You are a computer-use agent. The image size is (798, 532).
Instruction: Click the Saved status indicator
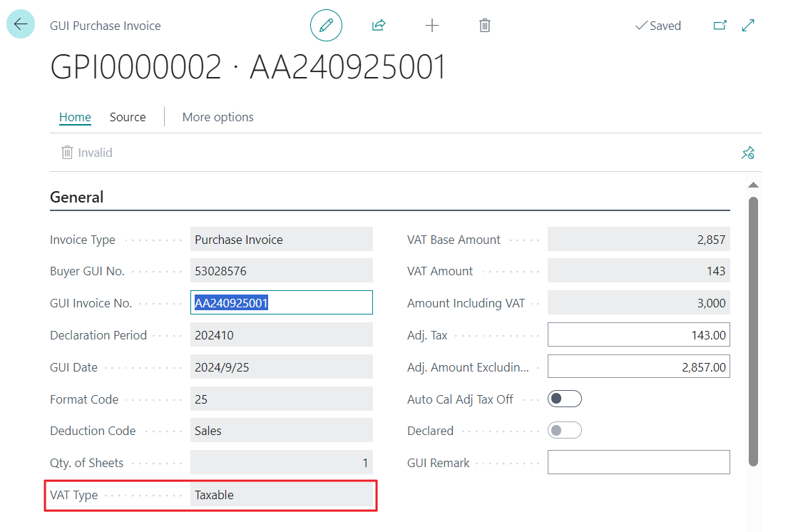point(658,26)
